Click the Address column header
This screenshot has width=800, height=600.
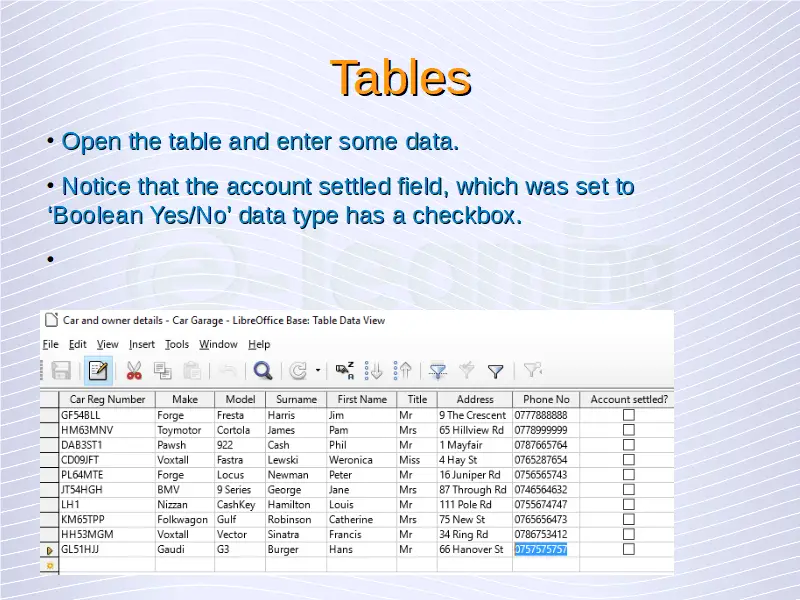(x=474, y=399)
